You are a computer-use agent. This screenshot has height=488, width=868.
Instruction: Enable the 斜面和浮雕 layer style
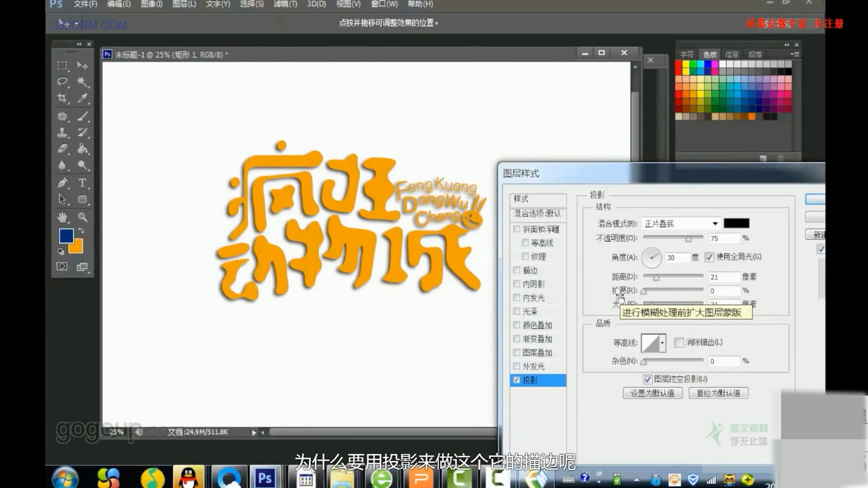point(517,229)
